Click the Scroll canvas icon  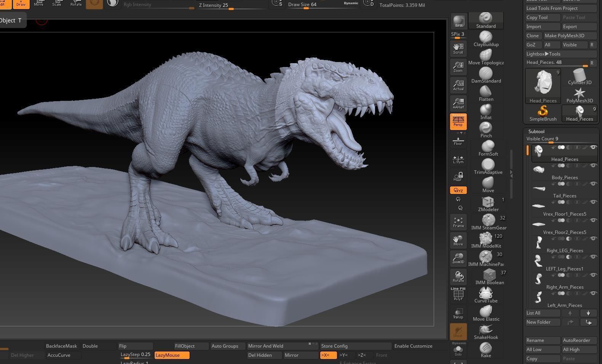(x=458, y=49)
